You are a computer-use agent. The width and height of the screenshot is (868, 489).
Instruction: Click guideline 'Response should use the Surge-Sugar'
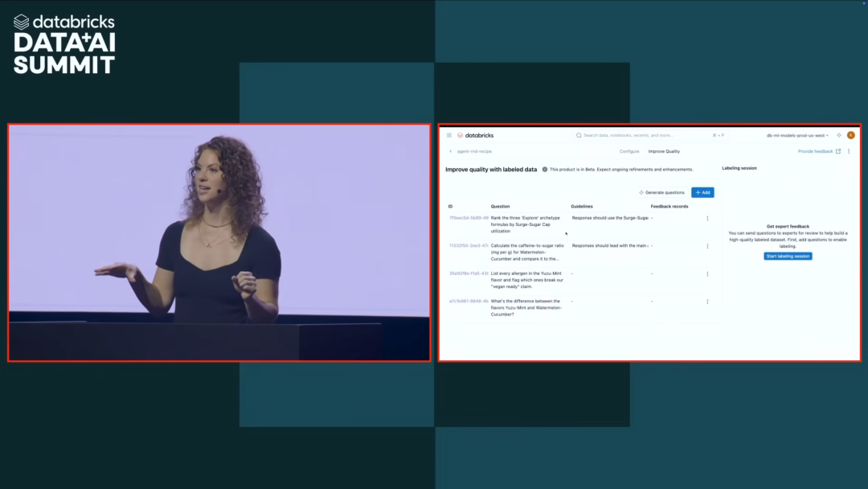coord(609,218)
